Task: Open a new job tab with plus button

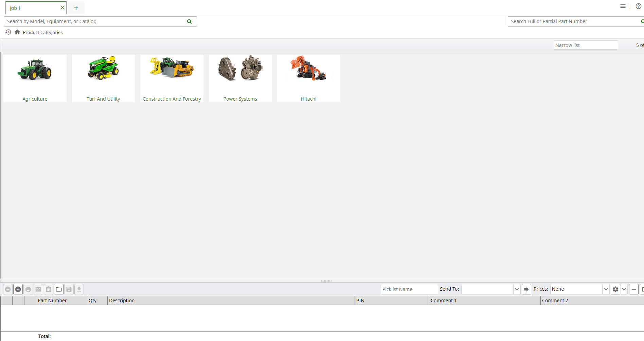Action: (x=76, y=7)
